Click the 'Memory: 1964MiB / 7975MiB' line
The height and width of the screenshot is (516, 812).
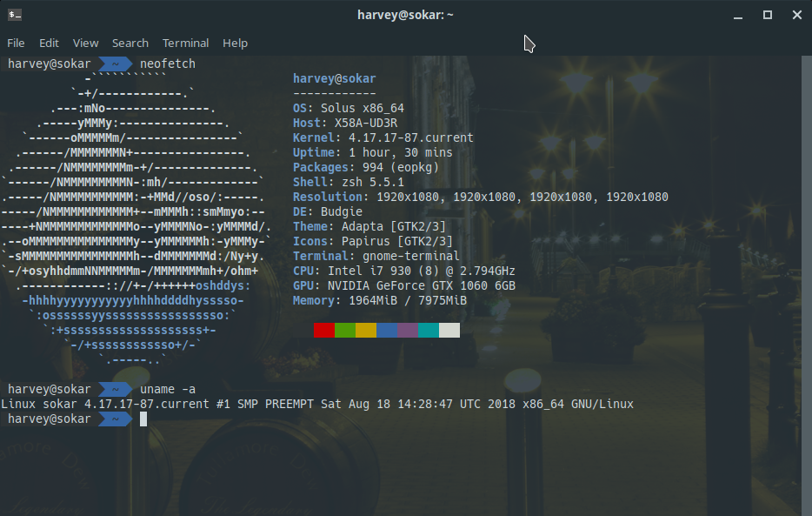click(380, 300)
